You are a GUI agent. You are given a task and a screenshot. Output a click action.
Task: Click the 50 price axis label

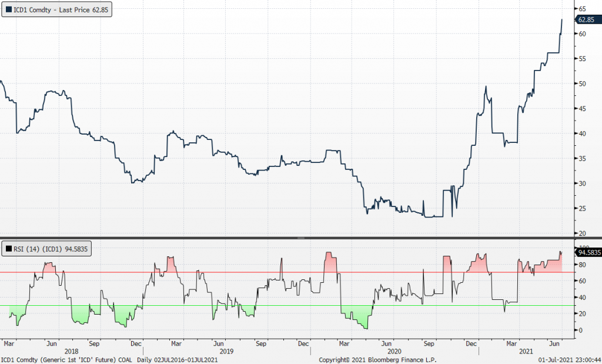583,84
